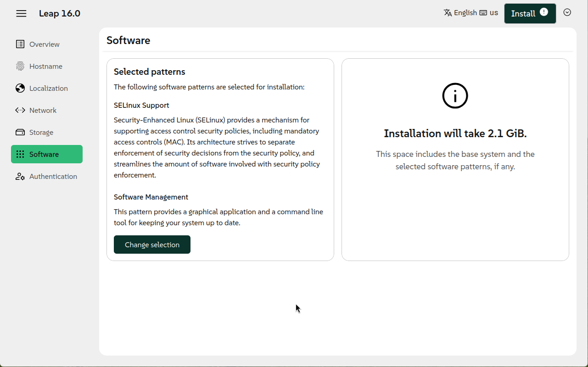588x367 pixels.
Task: Select the Localization globe icon
Action: tap(20, 88)
